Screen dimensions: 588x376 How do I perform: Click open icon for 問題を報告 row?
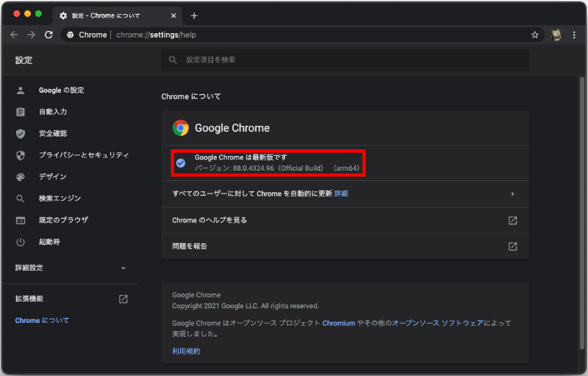[x=512, y=246]
